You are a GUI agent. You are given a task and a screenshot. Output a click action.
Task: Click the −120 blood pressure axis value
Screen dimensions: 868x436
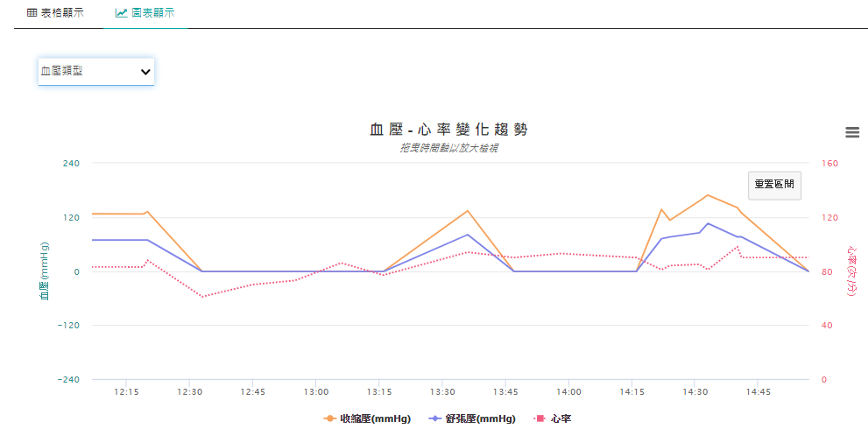point(69,326)
